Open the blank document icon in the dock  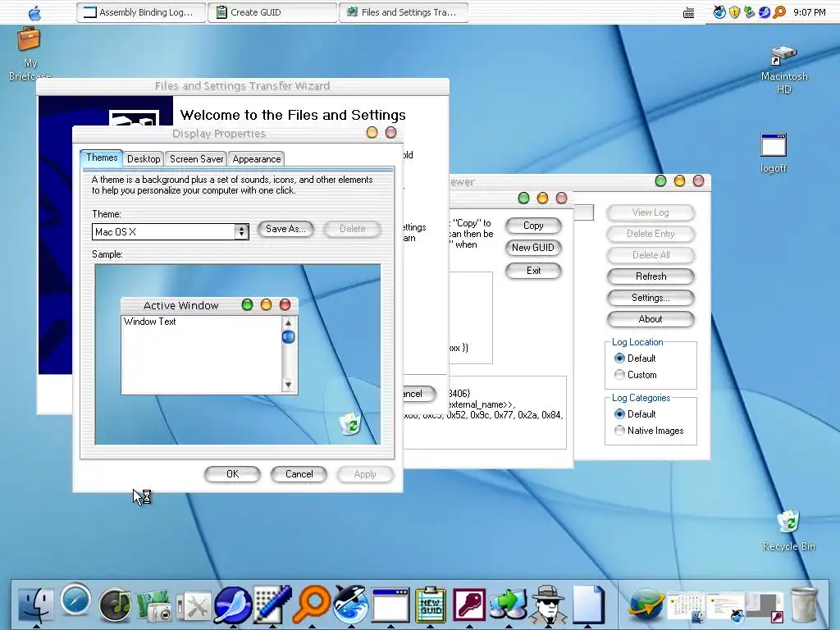coord(588,605)
